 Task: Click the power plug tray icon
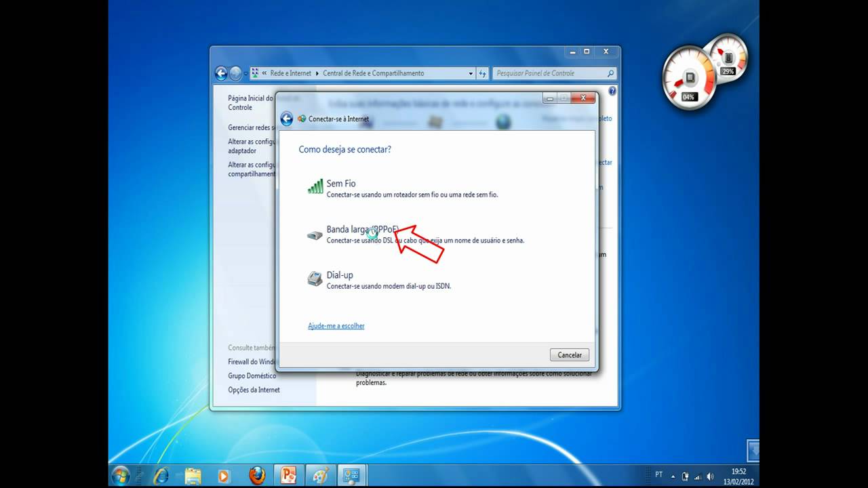[685, 476]
